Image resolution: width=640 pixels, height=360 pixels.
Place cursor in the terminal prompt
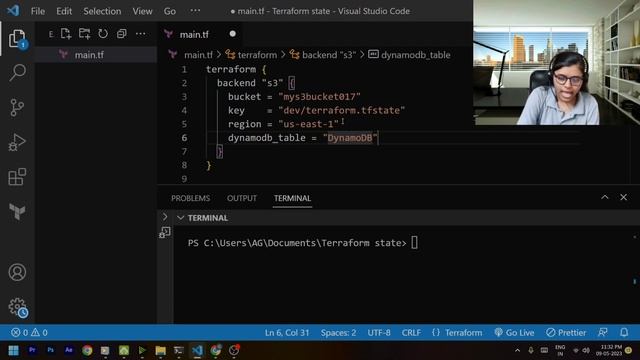(x=414, y=243)
